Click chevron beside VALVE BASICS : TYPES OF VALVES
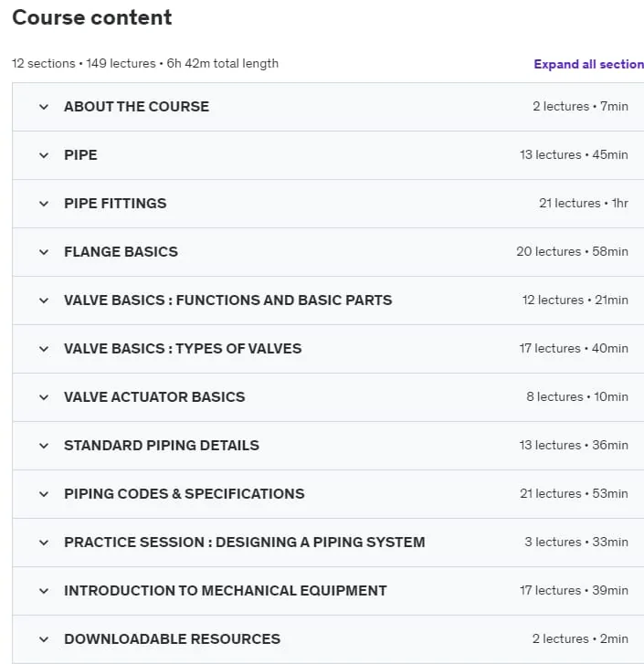 tap(44, 349)
